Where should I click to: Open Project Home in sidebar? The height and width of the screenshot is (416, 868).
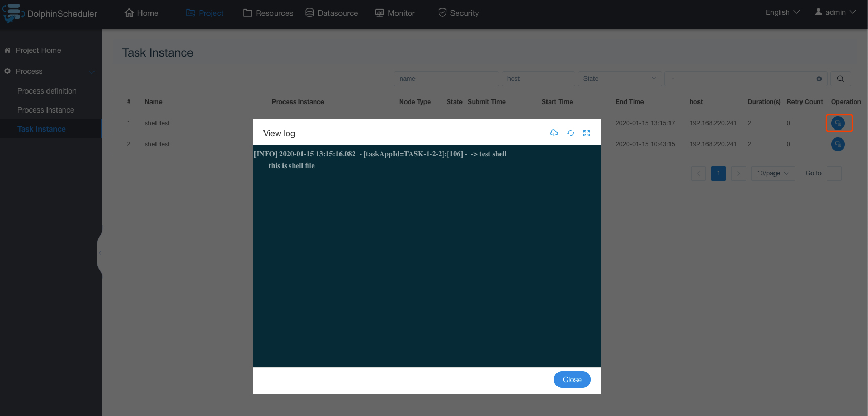coord(39,50)
